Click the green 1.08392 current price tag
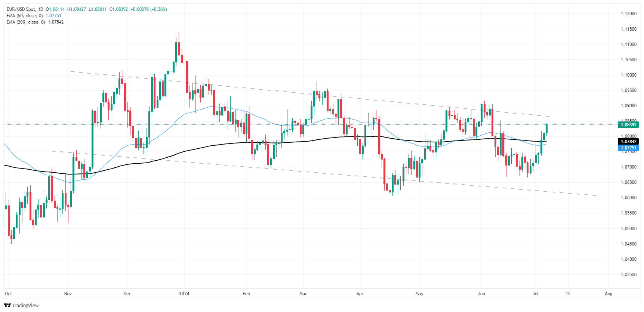The width and height of the screenshot is (644, 312). [628, 125]
